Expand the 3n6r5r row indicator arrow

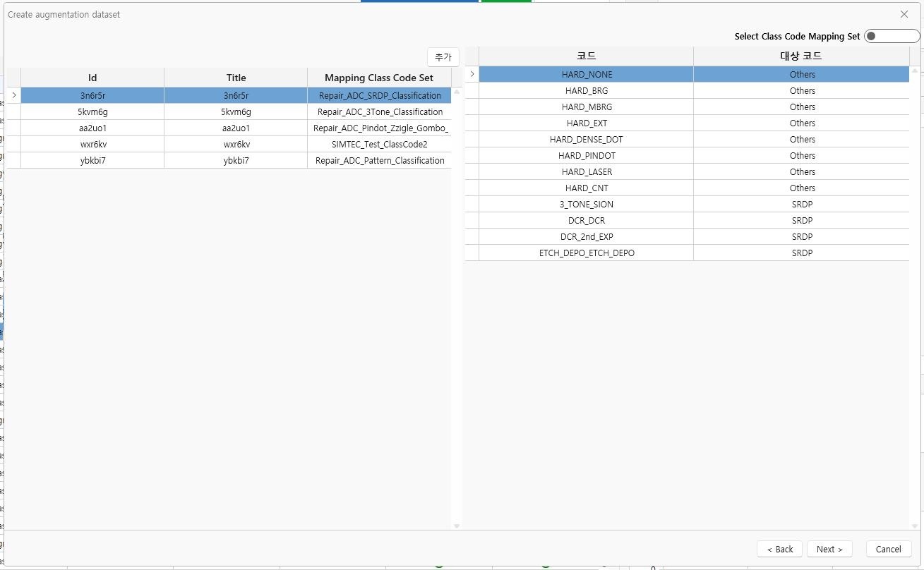click(13, 95)
